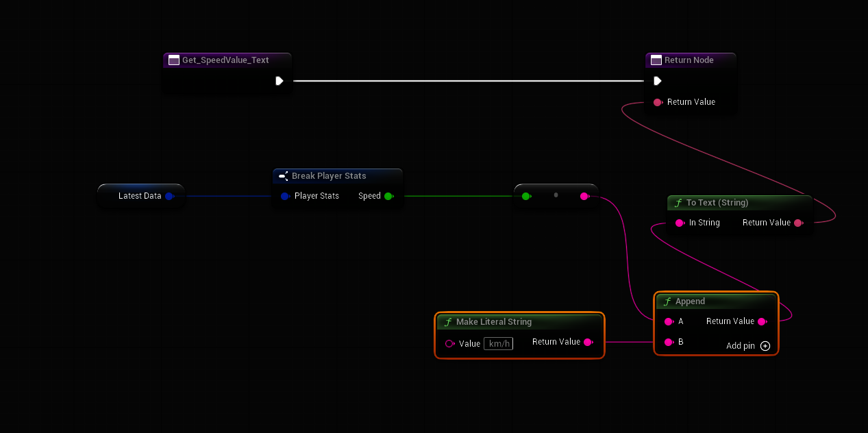Screen dimensions: 868x433
Task: Click the Append node's Return Value output pin
Action: tap(762, 321)
